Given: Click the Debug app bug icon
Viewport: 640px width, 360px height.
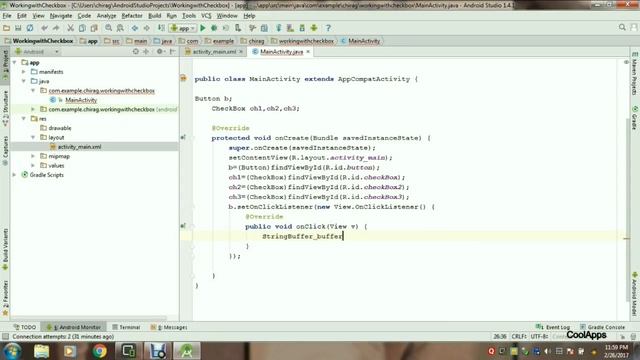Looking at the screenshot, I should 214,28.
